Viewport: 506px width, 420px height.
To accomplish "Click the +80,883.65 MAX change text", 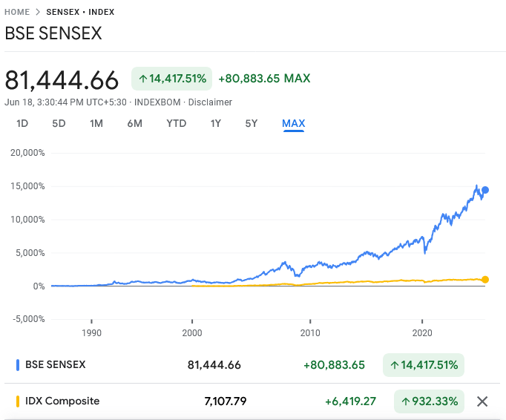I will [x=264, y=79].
